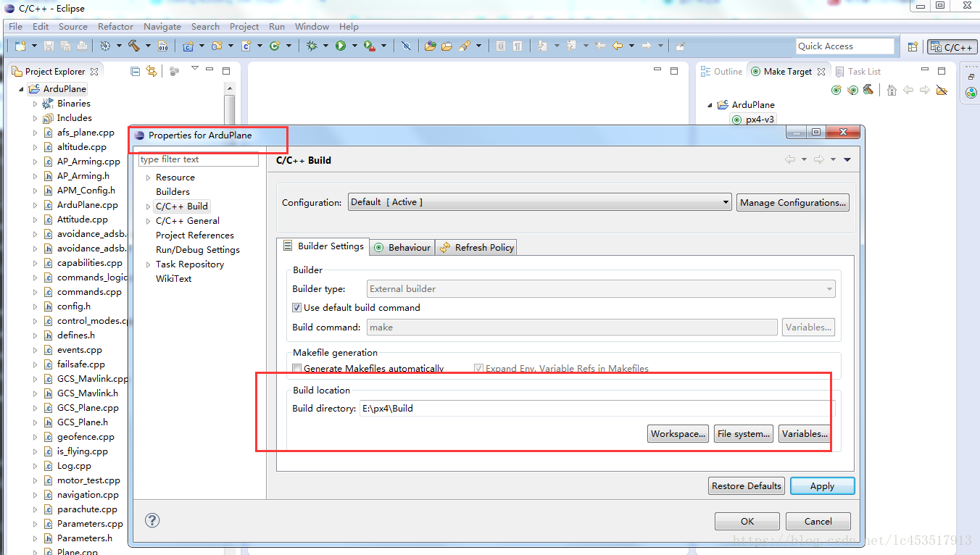
Task: Click the Workspace... button
Action: coord(678,434)
